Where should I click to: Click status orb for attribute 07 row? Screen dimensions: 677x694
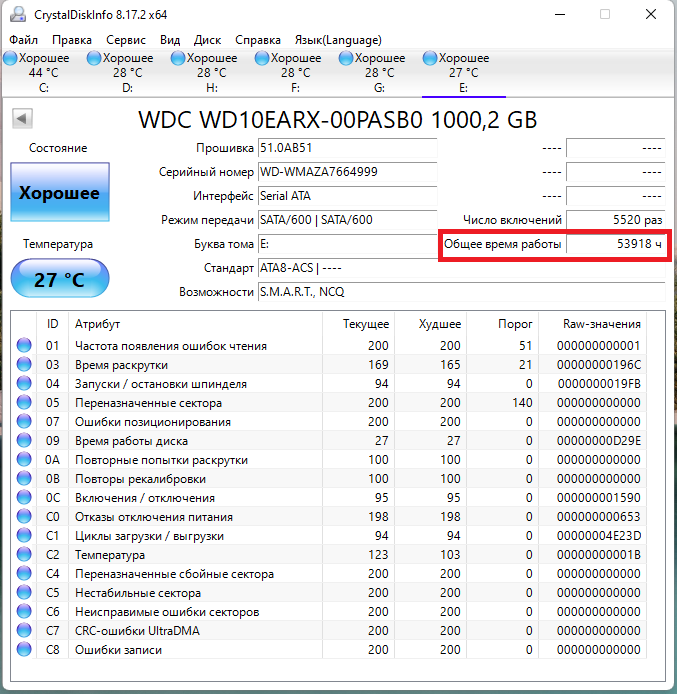24,421
